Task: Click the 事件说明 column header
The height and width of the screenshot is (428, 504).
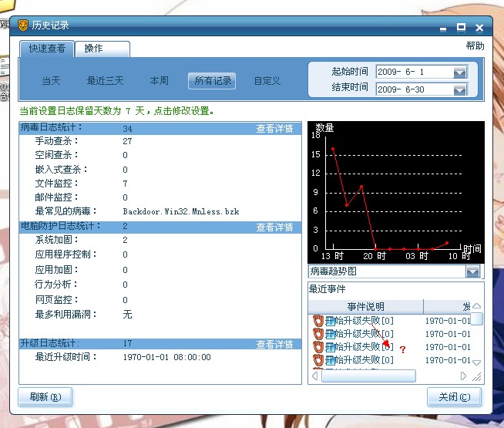Action: click(365, 307)
